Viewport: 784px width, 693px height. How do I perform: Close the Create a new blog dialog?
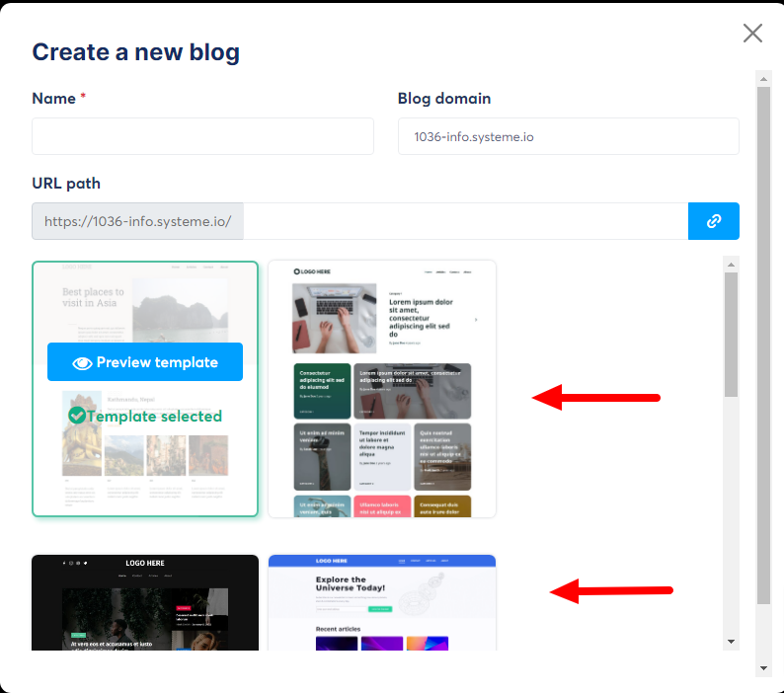(x=752, y=34)
